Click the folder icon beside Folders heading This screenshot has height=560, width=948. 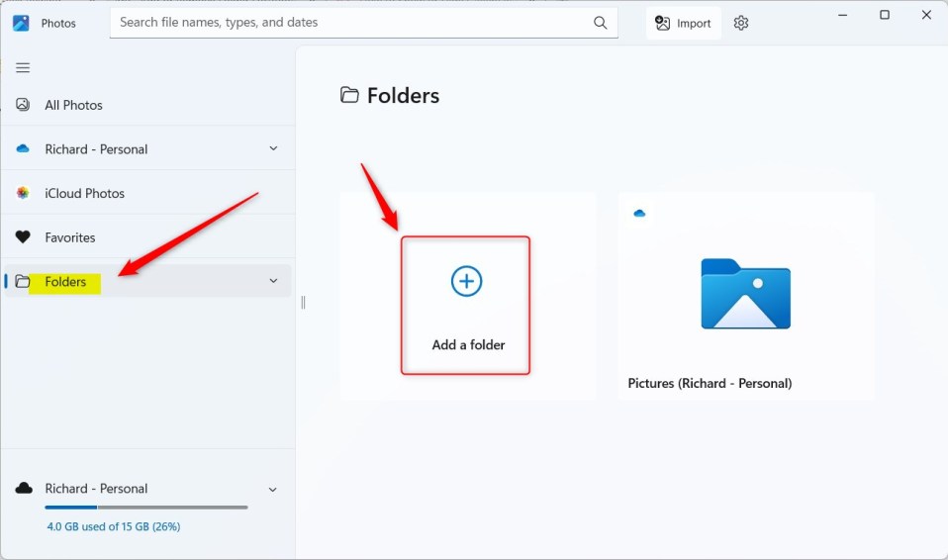[x=349, y=95]
